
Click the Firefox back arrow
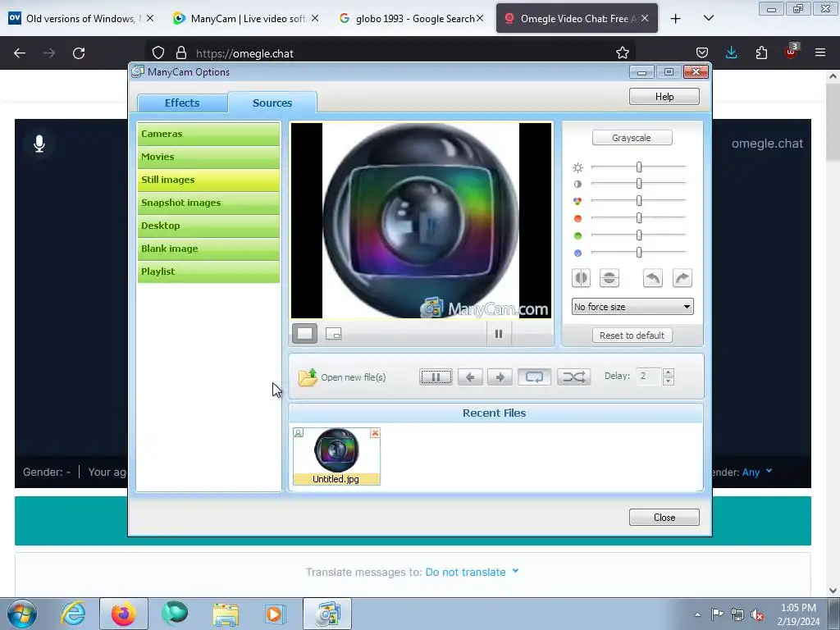click(x=20, y=53)
